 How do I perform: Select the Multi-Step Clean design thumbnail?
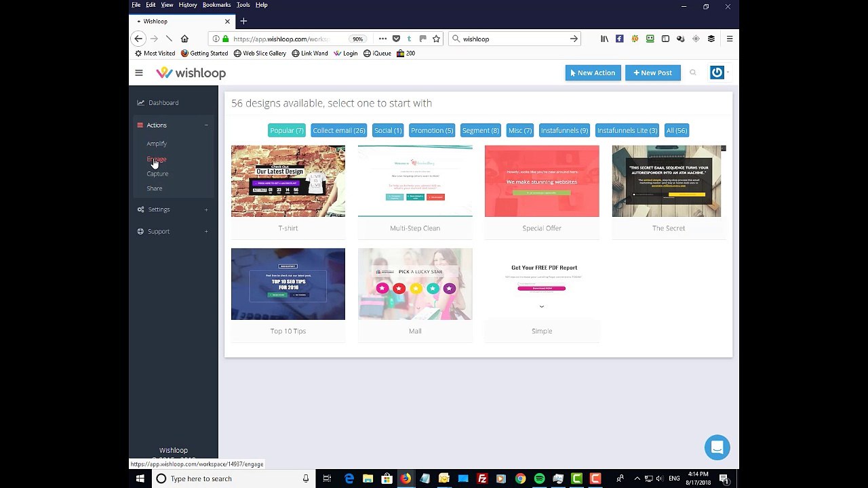415,181
